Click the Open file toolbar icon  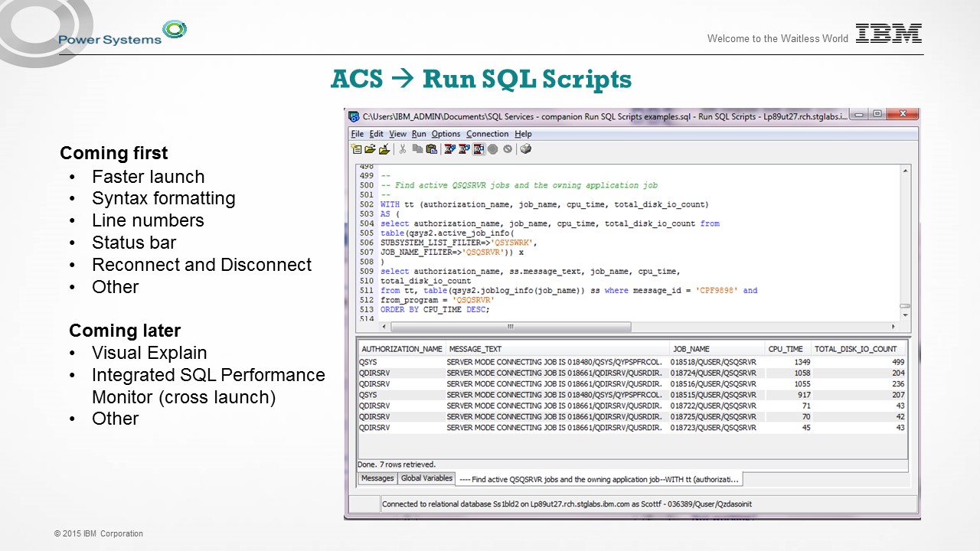pos(370,149)
